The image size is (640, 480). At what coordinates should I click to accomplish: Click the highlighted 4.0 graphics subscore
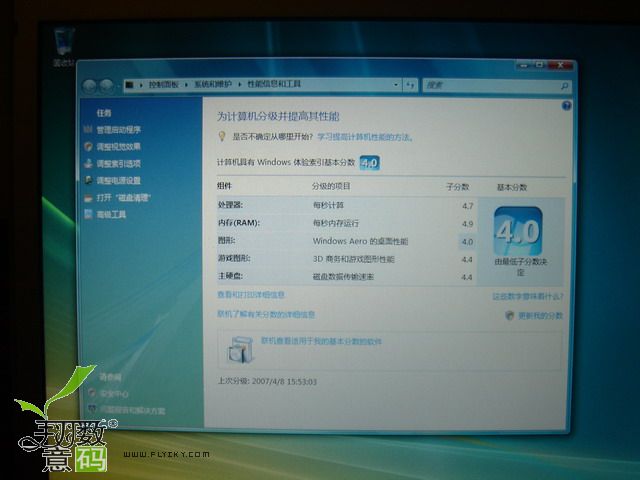coord(467,242)
